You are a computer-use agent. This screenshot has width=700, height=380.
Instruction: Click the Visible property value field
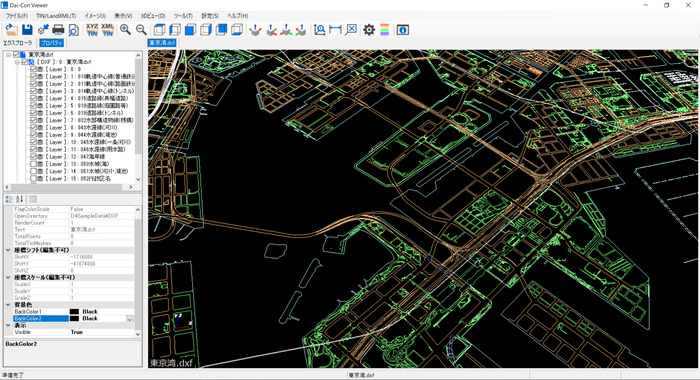[x=102, y=332]
